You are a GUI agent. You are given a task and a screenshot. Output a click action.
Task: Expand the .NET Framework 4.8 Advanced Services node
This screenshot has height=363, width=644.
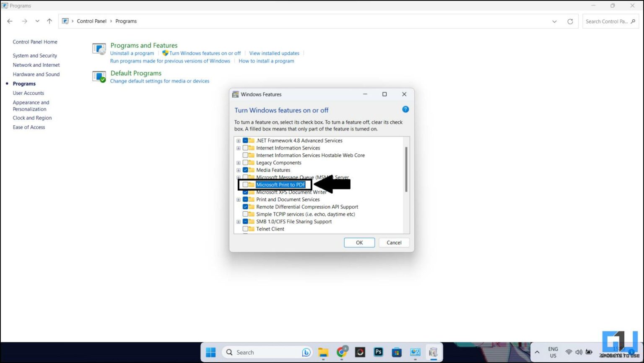click(238, 140)
